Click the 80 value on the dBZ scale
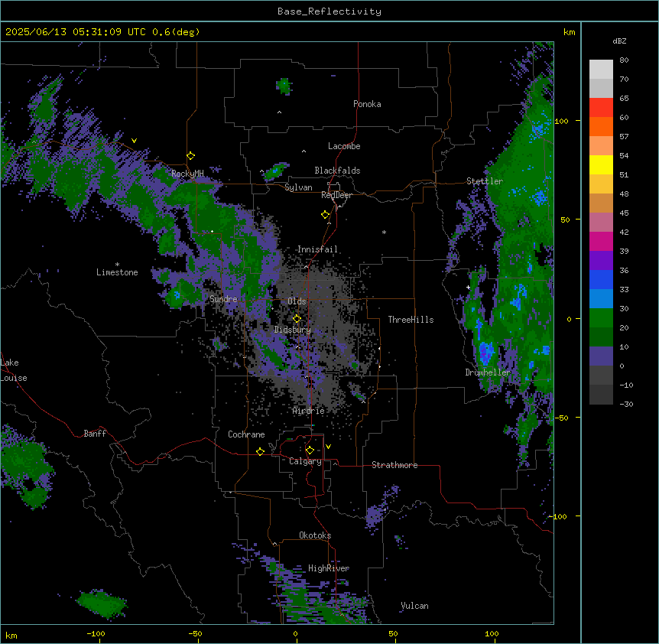This screenshot has height=644, width=659. click(624, 60)
